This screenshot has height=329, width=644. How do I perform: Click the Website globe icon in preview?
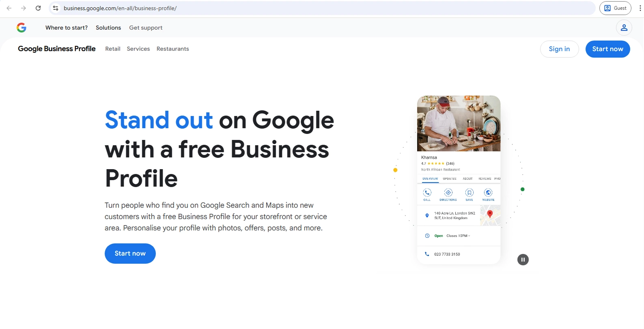pos(488,193)
